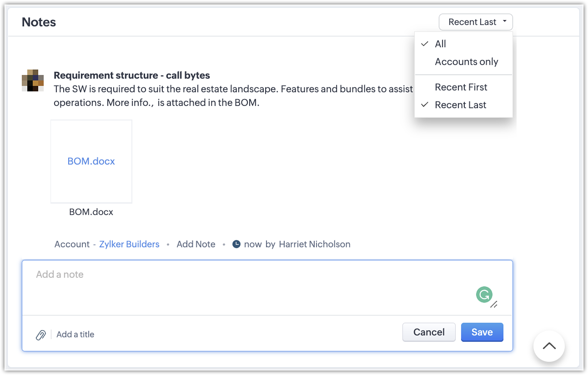Click the scroll-to-top chevron button
Viewport: 588px width, 375px height.
549,346
